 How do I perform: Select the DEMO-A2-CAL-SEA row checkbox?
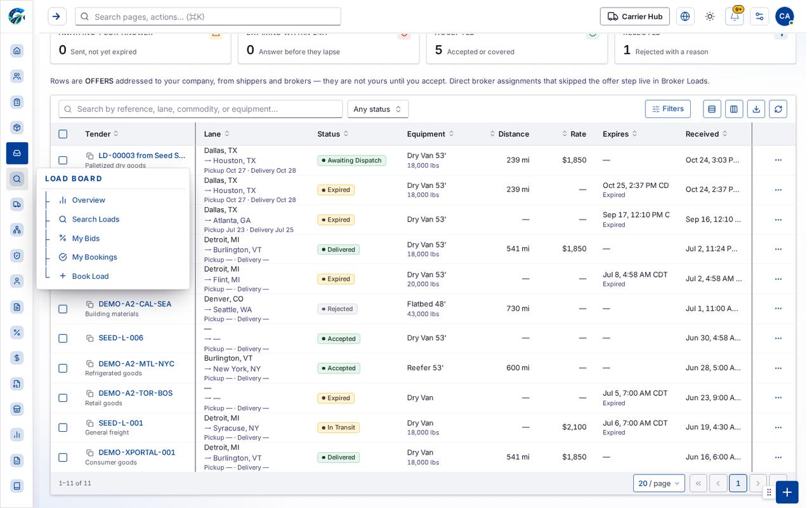pos(63,309)
